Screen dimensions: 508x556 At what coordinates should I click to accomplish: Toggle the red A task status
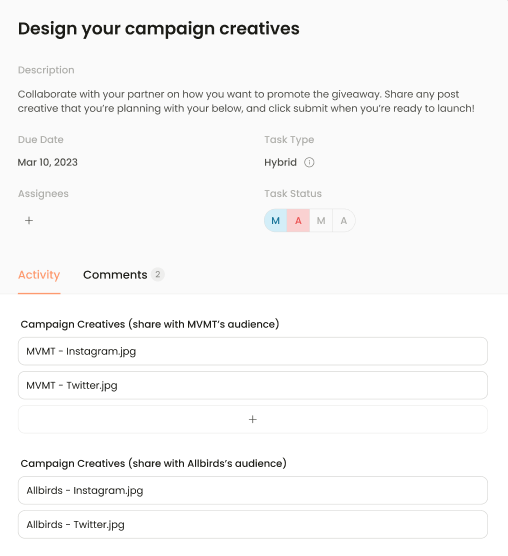pos(298,221)
